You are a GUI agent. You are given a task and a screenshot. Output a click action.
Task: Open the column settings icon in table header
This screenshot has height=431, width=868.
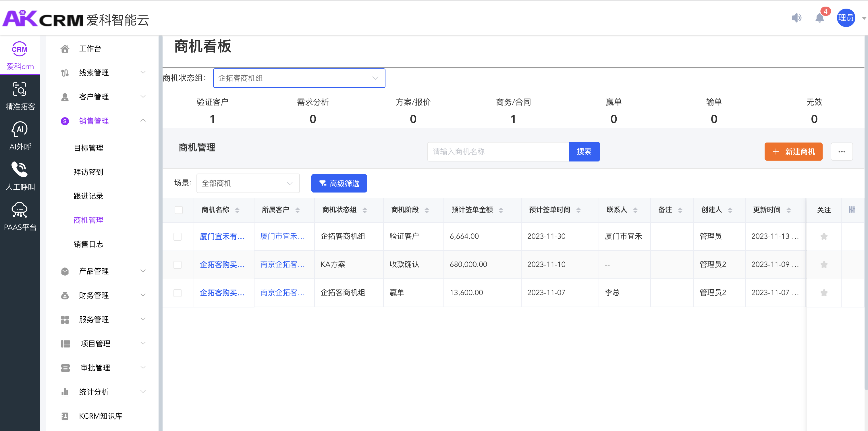pos(852,209)
